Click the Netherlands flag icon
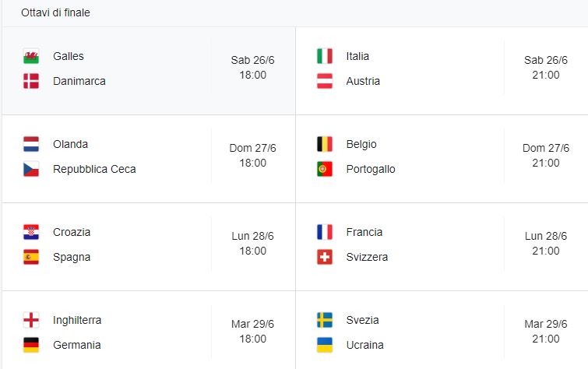 click(x=31, y=144)
